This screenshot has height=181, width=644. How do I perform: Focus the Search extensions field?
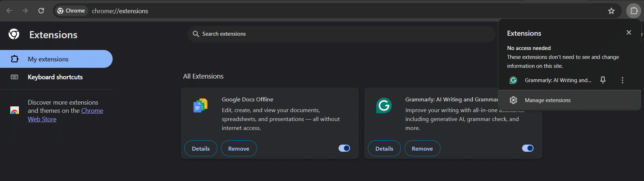341,34
